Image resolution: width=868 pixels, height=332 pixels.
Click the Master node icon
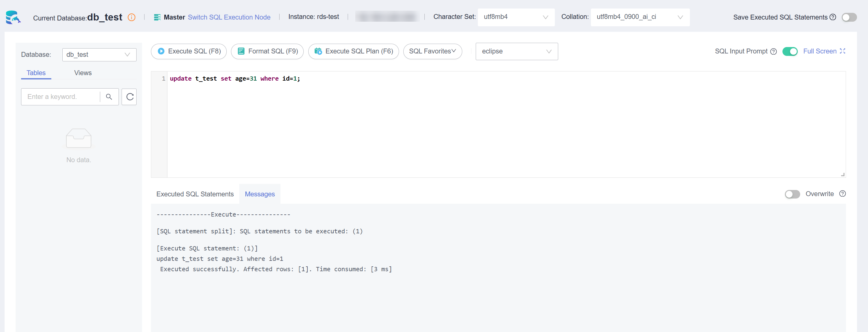pyautogui.click(x=157, y=17)
